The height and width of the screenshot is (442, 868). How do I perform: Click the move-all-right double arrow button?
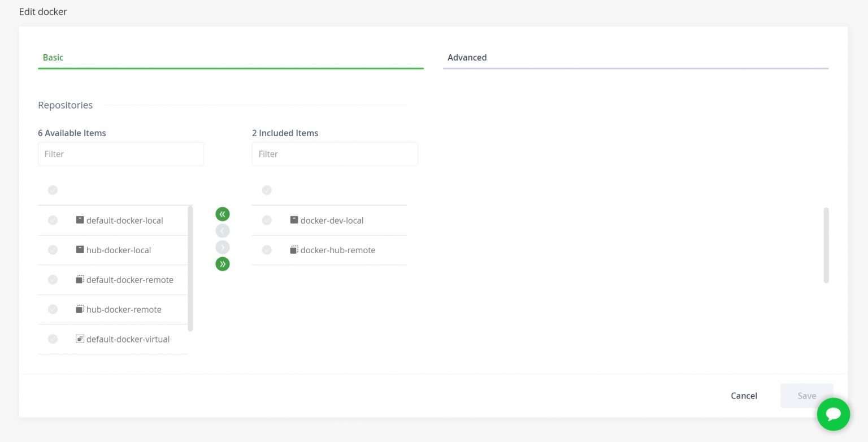tap(222, 263)
